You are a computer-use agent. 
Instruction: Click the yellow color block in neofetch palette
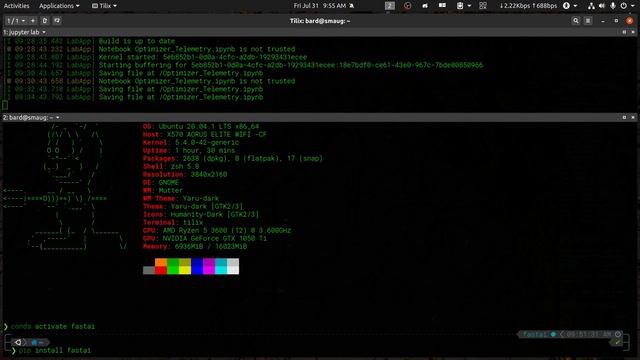tap(185, 270)
